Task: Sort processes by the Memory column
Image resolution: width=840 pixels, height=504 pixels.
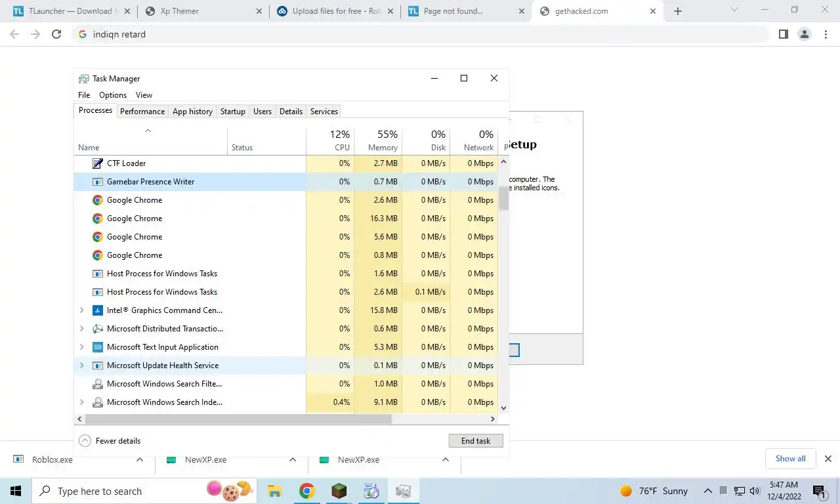Action: tap(378, 140)
